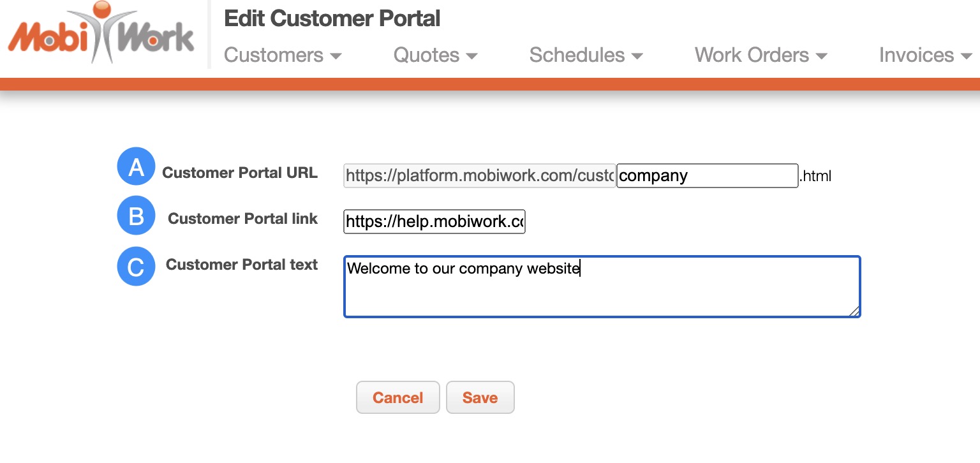Click the blue C marker circle
980x463 pixels.
point(136,267)
